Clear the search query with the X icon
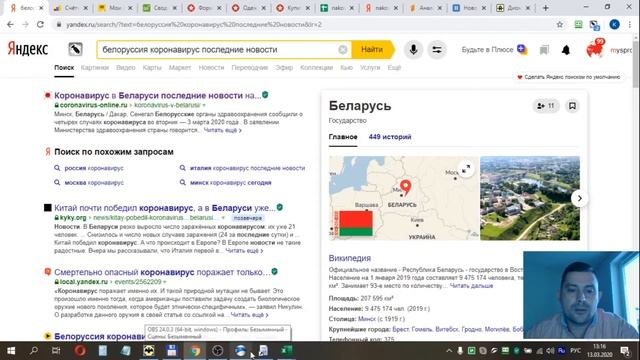This screenshot has width=640, height=360. (343, 49)
